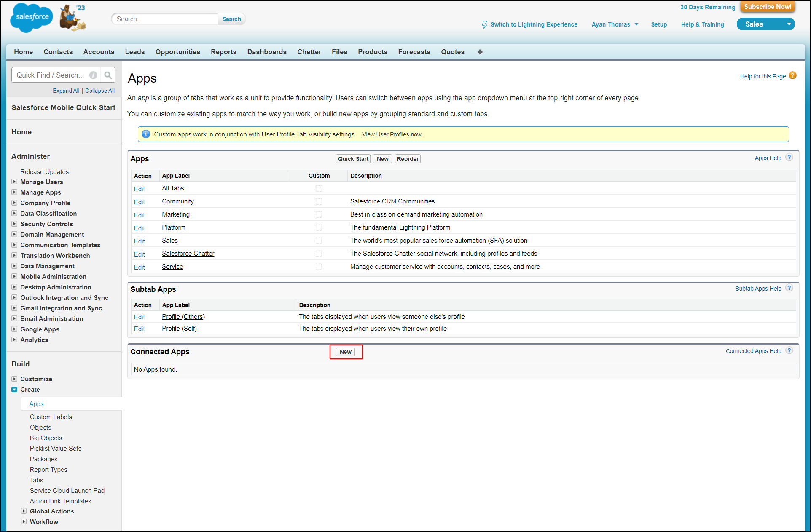Click the Quick Find magnifier icon
The image size is (811, 532).
point(108,75)
